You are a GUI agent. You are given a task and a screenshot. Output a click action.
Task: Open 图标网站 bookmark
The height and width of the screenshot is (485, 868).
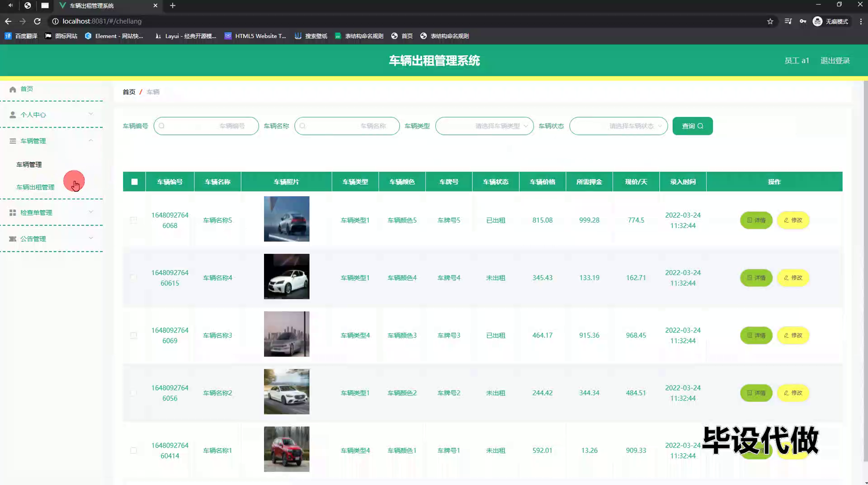click(61, 36)
